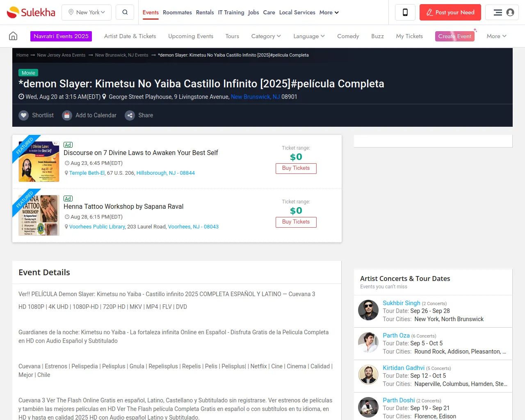Open Parth Doshi's profile photo
The height and width of the screenshot is (420, 525).
tap(368, 407)
